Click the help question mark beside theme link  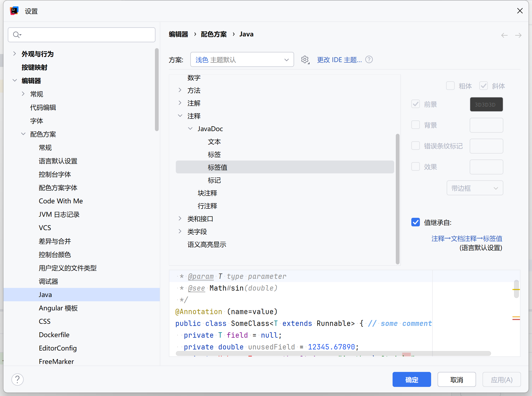[x=369, y=59]
